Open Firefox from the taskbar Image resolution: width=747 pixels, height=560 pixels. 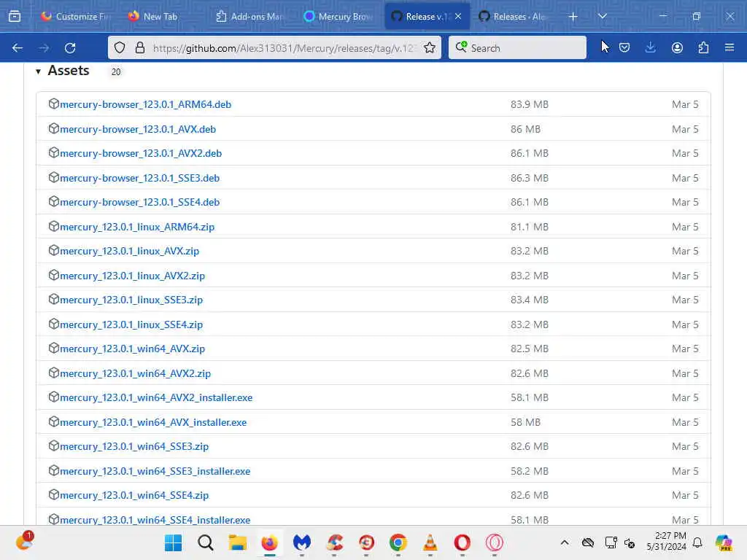pos(270,542)
